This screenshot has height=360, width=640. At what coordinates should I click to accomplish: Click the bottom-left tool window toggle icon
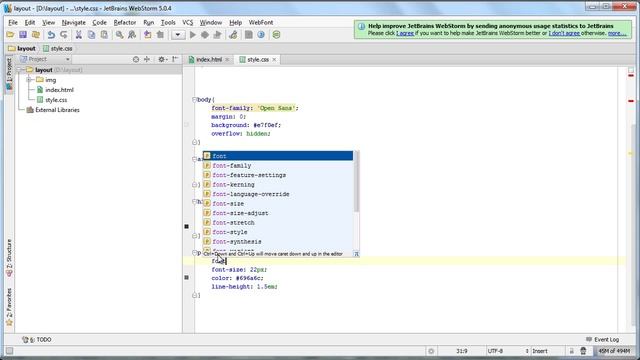9,351
